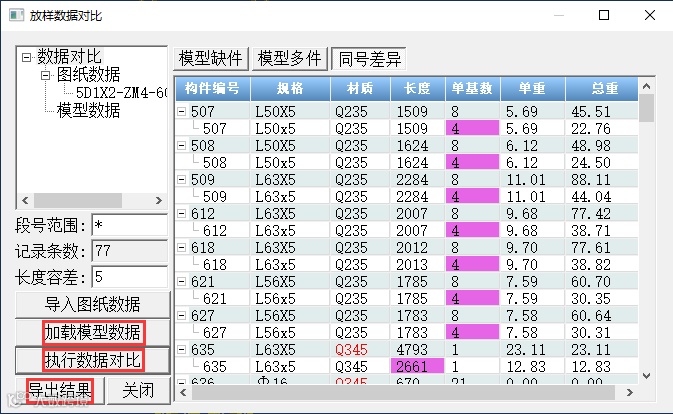This screenshot has height=414, width=673.
Task: Click the 记录条数 field showing 77
Action: point(130,251)
